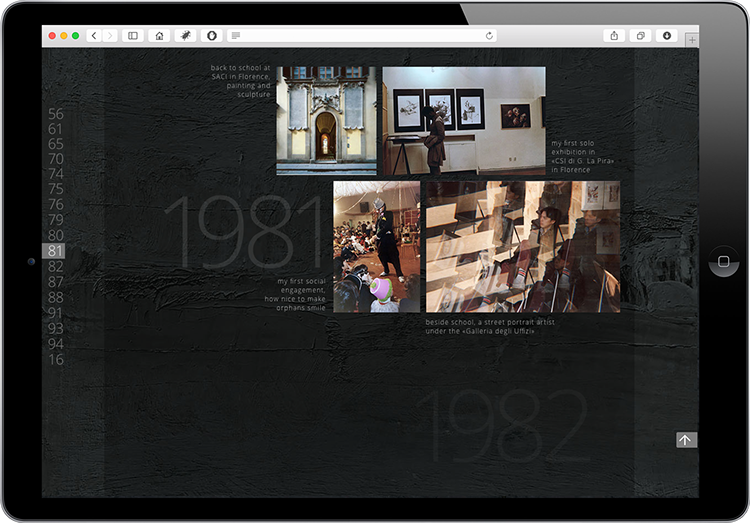Viewport: 750px width, 523px height.
Task: Click the browser back arrow
Action: [94, 36]
